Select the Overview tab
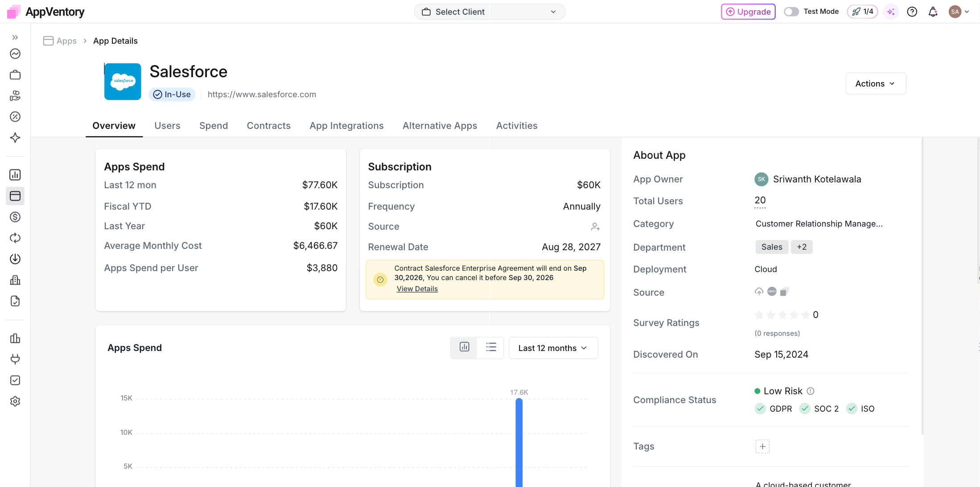Screen dimensions: 980x487 [x=114, y=126]
